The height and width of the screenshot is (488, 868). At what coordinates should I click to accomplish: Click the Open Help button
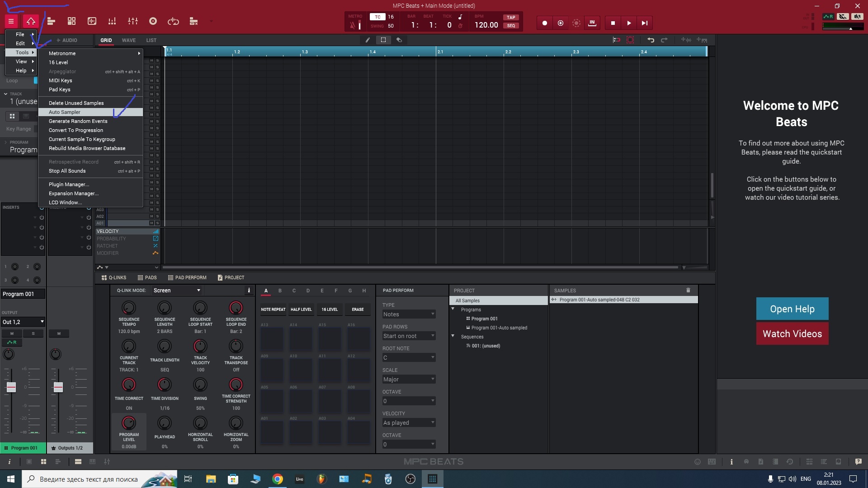[x=792, y=309]
